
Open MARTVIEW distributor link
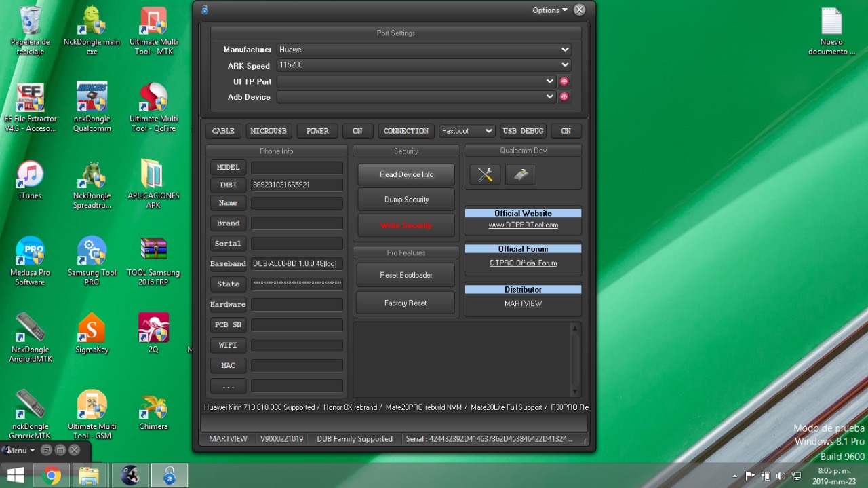pyautogui.click(x=523, y=303)
